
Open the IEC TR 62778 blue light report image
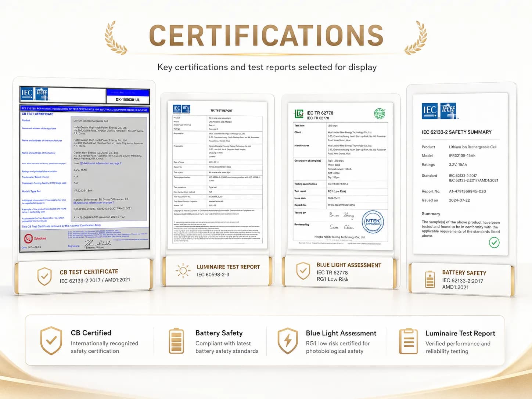pyautogui.click(x=340, y=176)
